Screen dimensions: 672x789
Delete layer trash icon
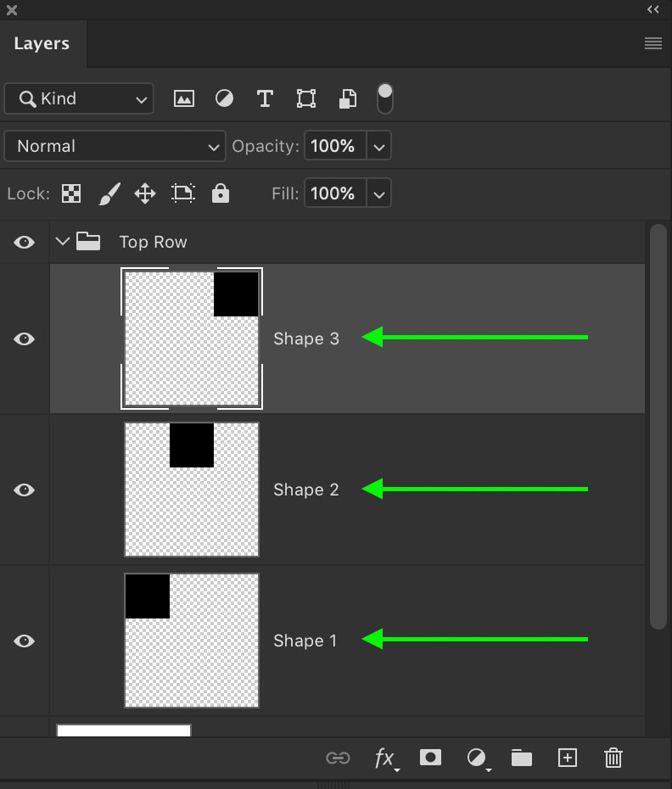click(x=613, y=758)
